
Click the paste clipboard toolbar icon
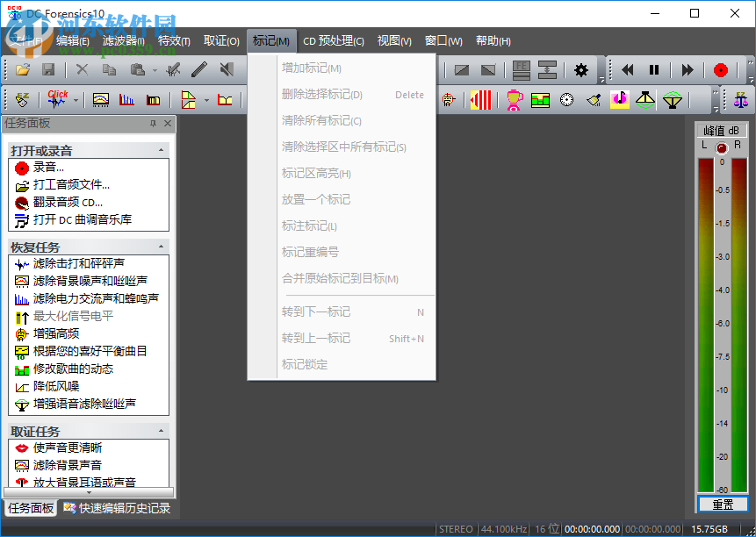[x=138, y=70]
